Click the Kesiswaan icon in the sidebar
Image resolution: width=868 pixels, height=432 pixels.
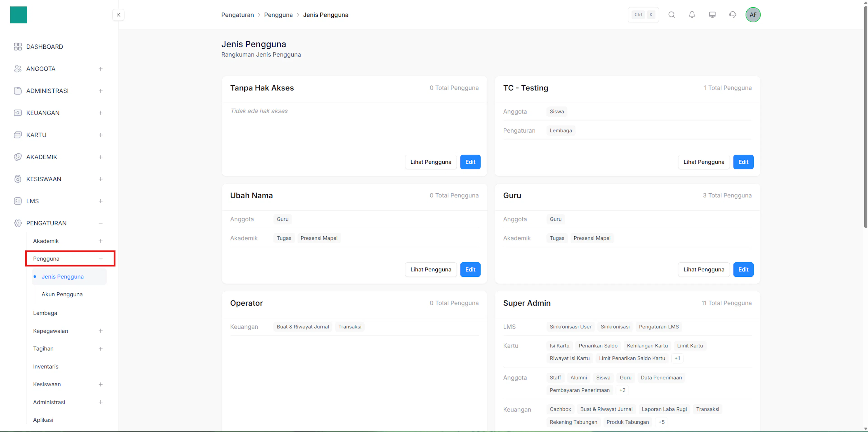click(x=18, y=179)
